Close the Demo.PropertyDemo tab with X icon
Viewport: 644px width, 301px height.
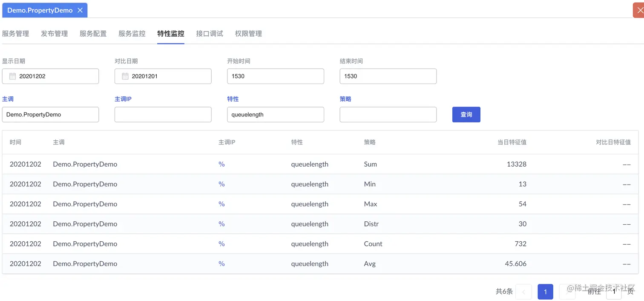tap(80, 10)
